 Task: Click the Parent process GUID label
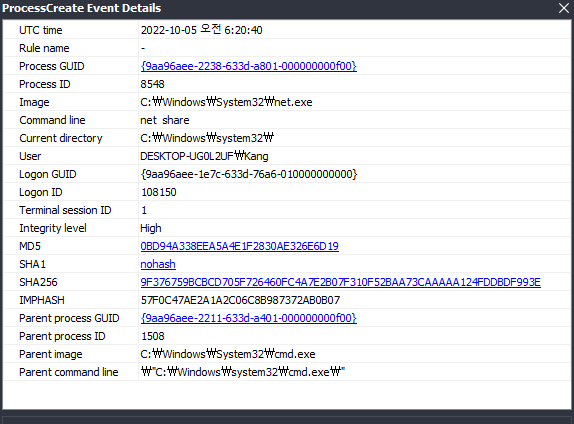point(69,318)
